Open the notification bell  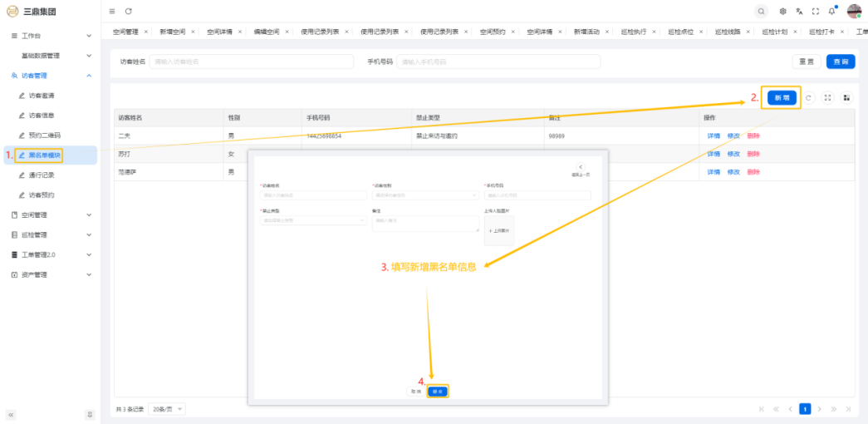(831, 11)
